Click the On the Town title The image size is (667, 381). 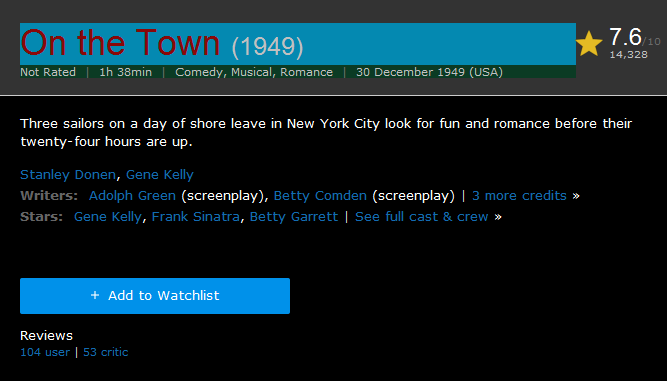(120, 43)
